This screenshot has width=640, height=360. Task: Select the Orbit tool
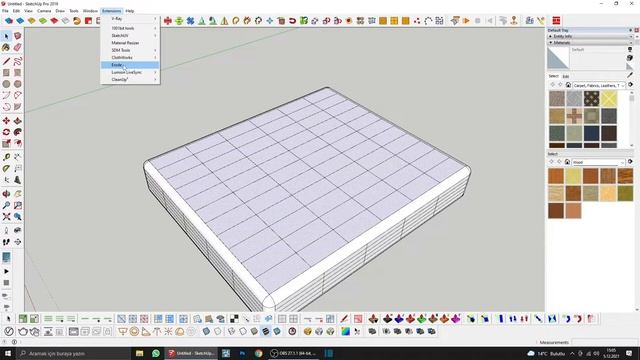[x=6, y=194]
